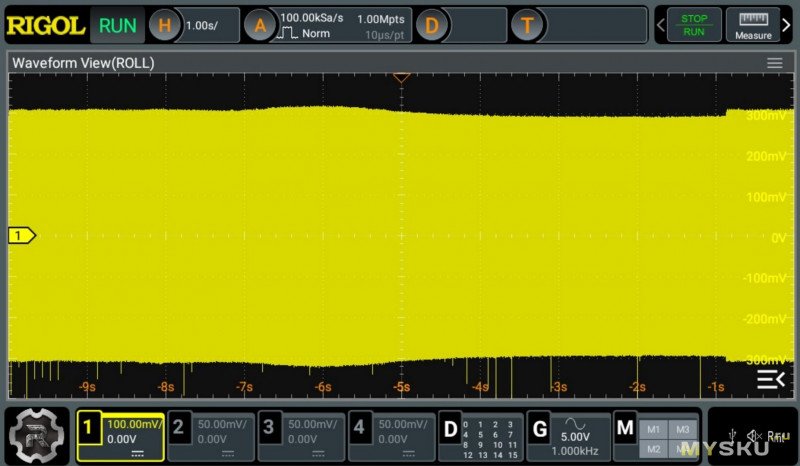This screenshot has width=800, height=466.
Task: Expand the side panel with list arrow icon
Action: point(771,379)
